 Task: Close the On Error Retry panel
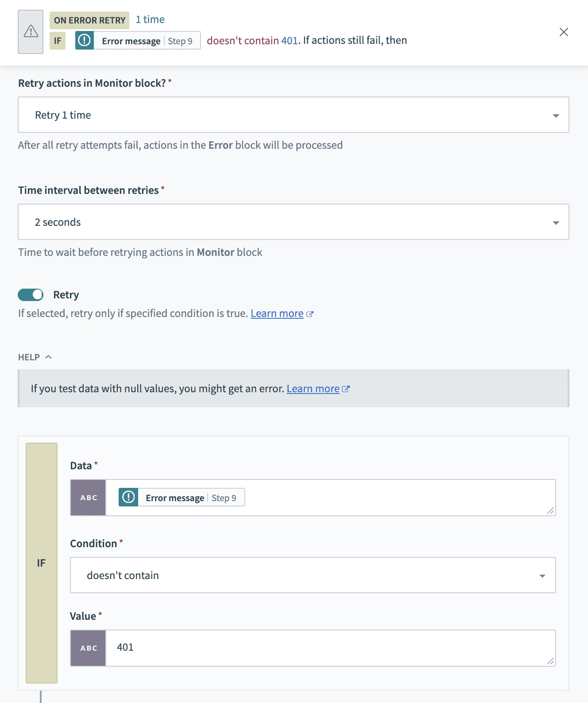tap(564, 32)
